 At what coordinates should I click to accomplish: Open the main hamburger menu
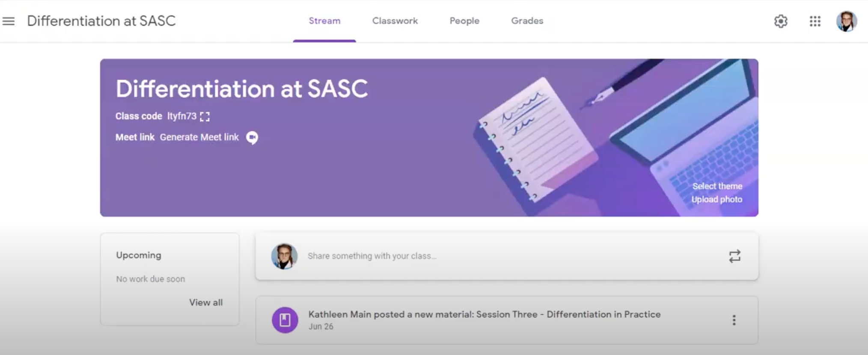coord(9,21)
